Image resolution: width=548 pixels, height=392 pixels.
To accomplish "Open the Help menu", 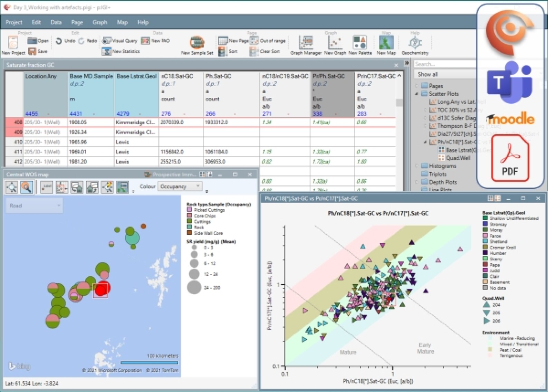I will coord(143,22).
